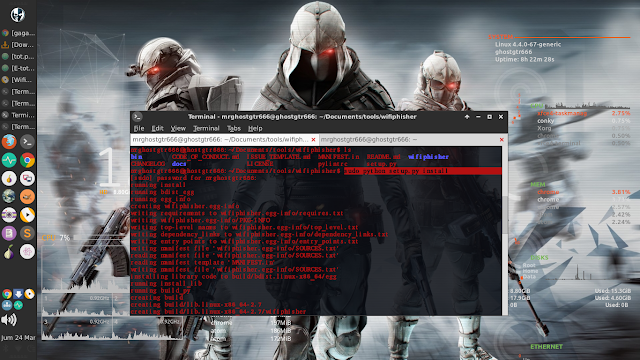Click the 'Linux 4.4.0-67-generic' conky text

coord(528,44)
